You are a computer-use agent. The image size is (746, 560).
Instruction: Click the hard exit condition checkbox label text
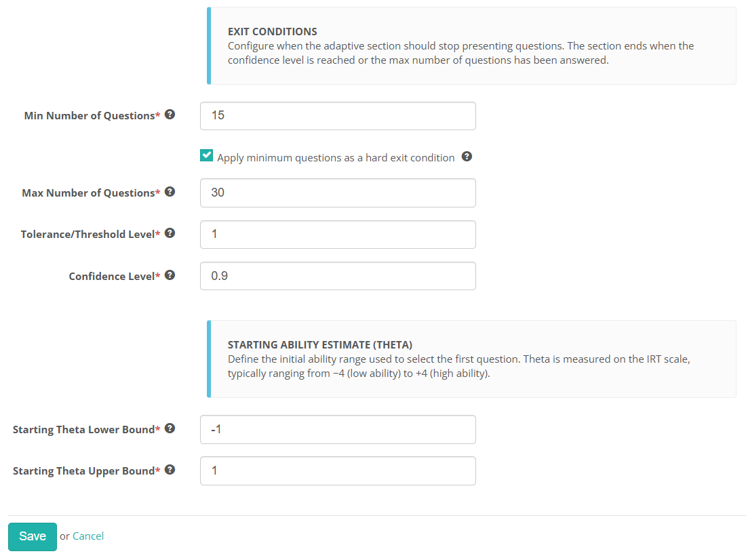tap(336, 158)
